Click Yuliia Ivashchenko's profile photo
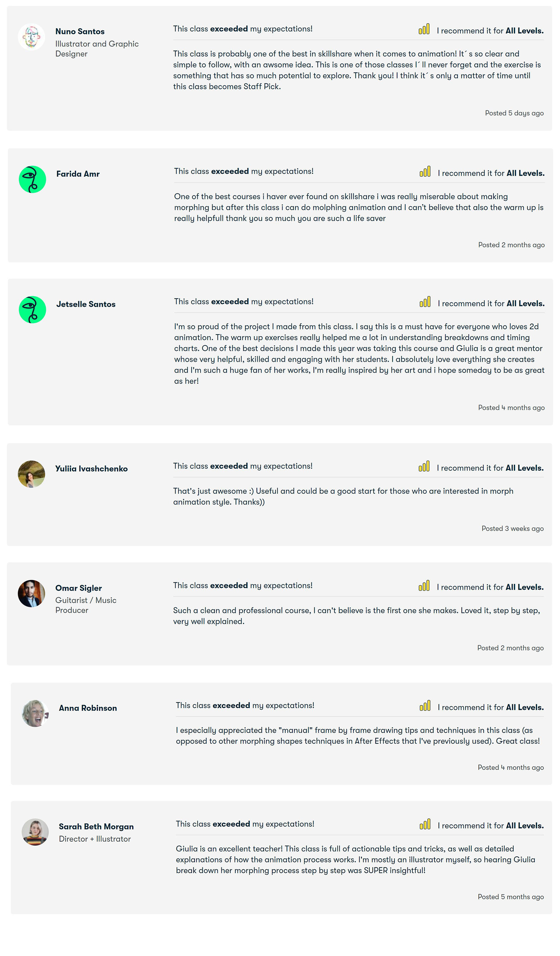The image size is (560, 956). pos(32,474)
